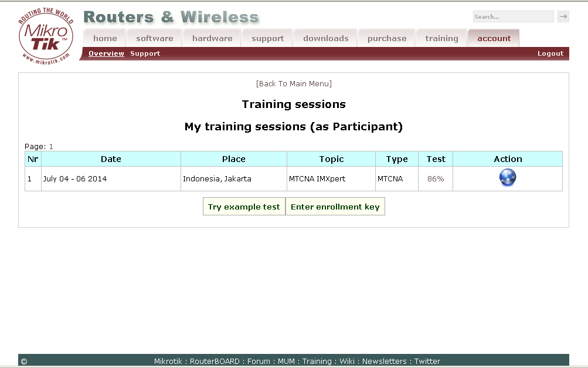Click the Place column header
Viewport: 588px width, 368px height.
pos(234,159)
